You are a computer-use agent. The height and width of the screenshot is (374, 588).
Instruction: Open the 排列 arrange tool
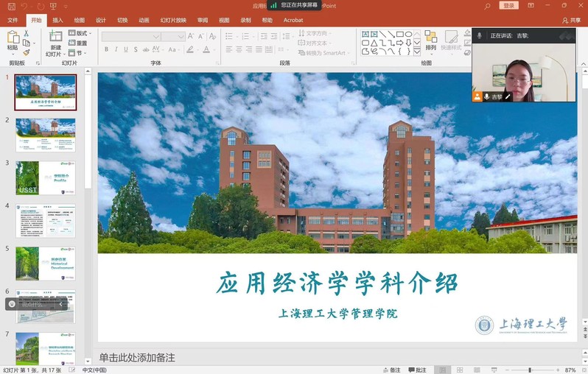point(430,40)
